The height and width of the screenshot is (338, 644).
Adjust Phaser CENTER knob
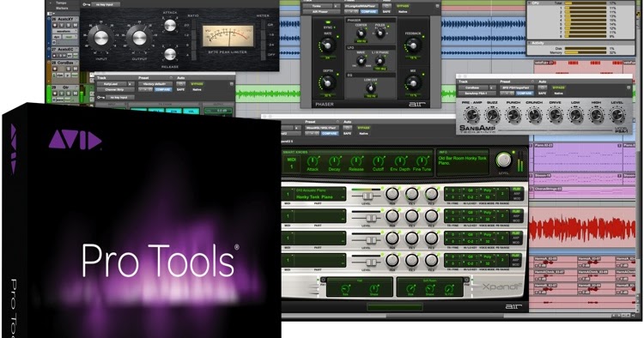pyautogui.click(x=361, y=33)
